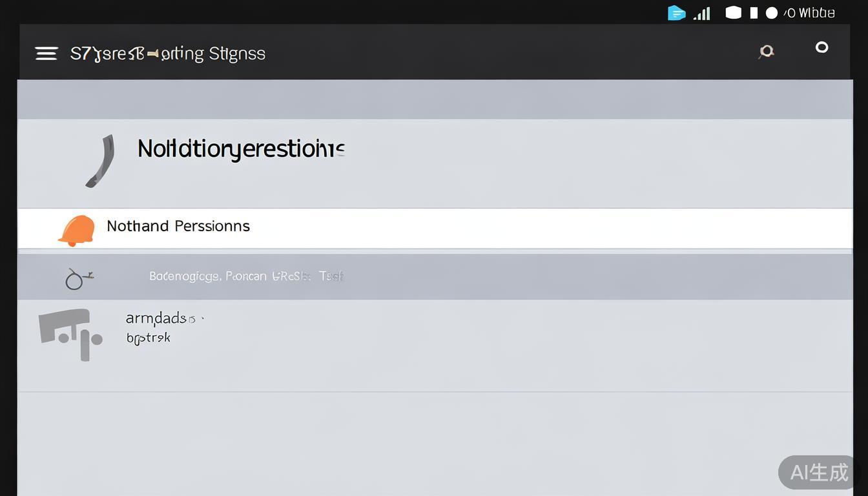Select the "Bodenogicge. Poncan" dark row
Image resolution: width=868 pixels, height=496 pixels.
[x=245, y=276]
